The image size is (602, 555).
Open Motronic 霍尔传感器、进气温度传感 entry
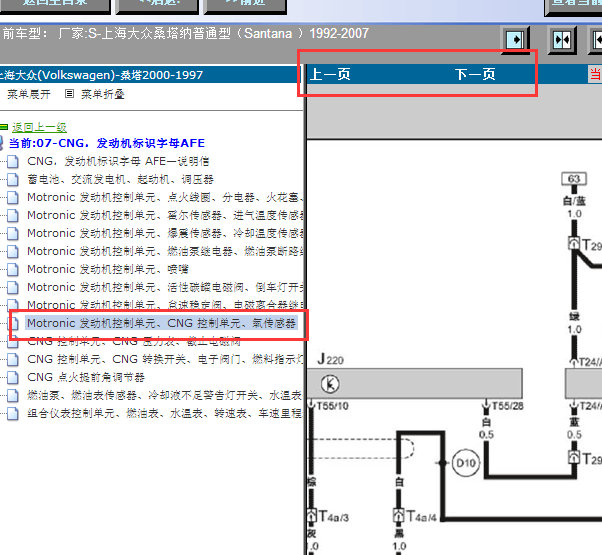[x=165, y=215]
